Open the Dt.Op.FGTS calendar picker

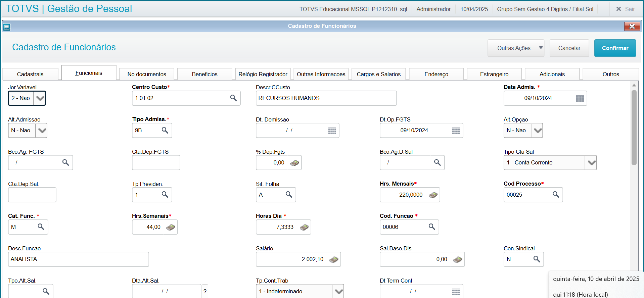click(x=456, y=131)
